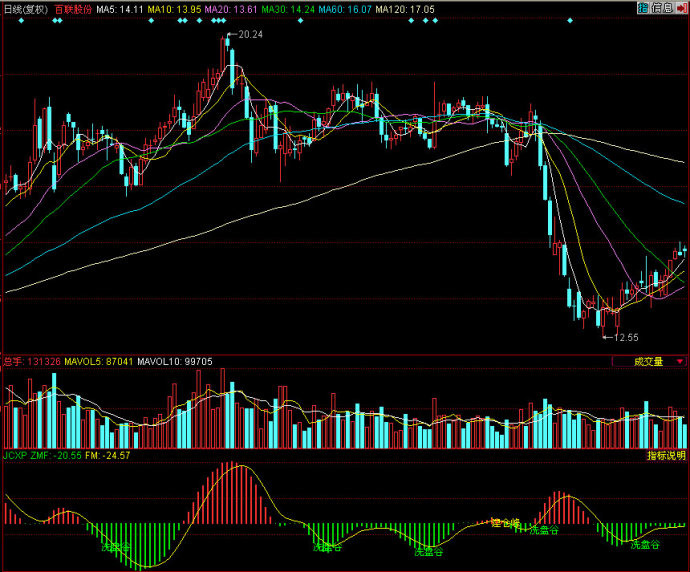Open the 指 indicator icon
The height and width of the screenshot is (572, 690).
[643, 7]
